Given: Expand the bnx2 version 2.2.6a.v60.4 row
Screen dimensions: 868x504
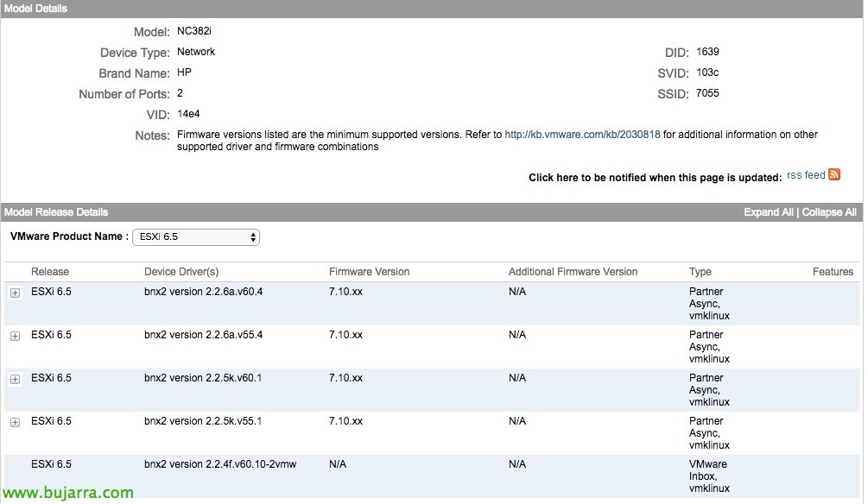Looking at the screenshot, I should (15, 293).
